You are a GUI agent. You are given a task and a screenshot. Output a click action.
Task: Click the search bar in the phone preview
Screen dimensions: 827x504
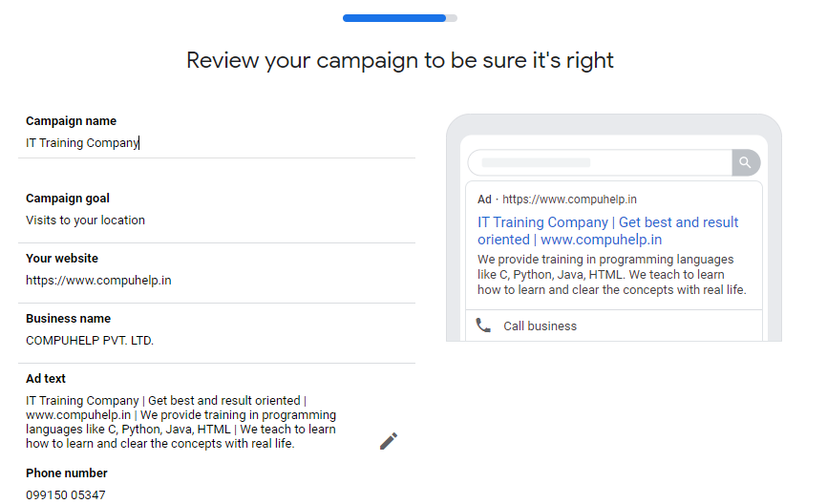(600, 162)
